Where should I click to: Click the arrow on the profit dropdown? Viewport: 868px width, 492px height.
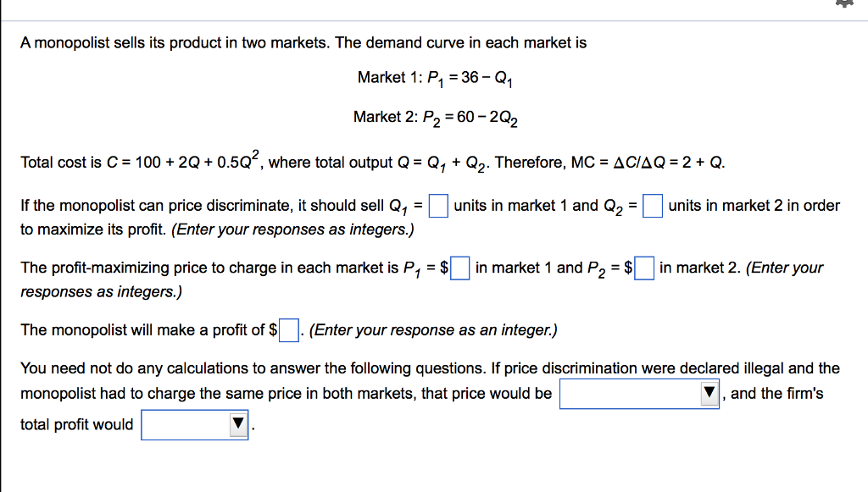click(238, 424)
